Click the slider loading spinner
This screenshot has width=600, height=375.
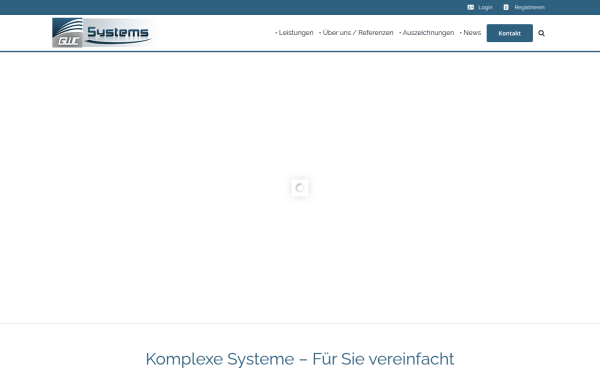(x=300, y=188)
